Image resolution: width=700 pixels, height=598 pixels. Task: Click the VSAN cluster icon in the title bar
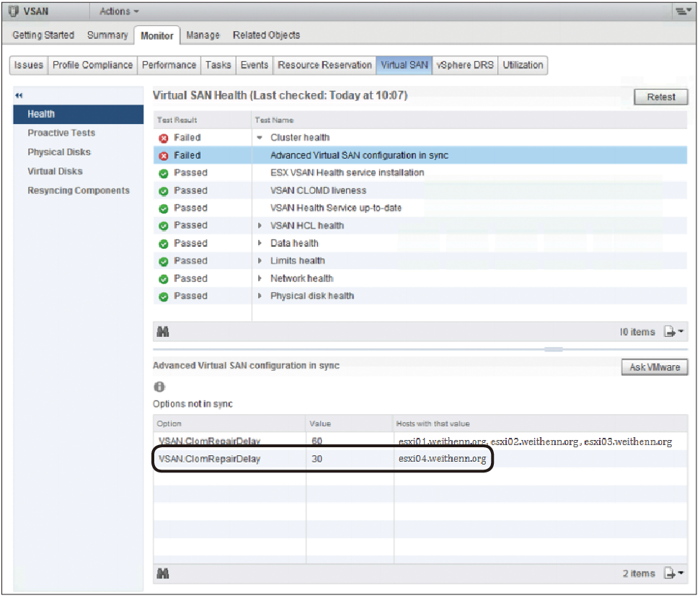[x=14, y=11]
